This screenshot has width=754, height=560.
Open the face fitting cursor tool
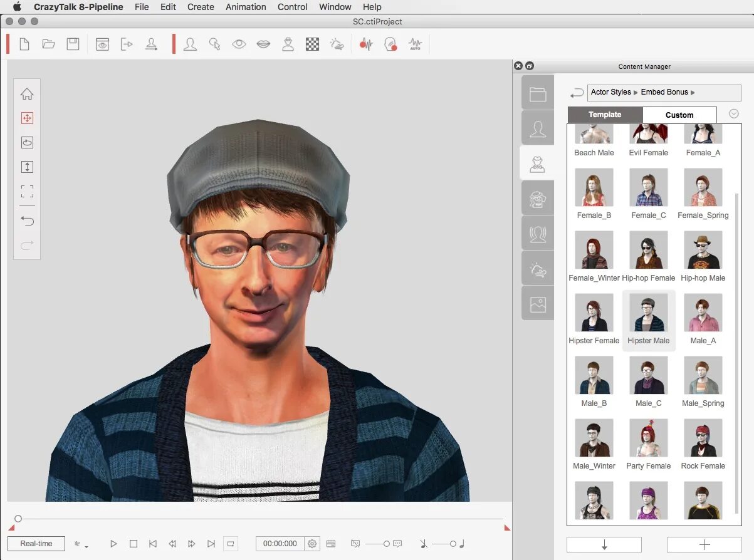pos(215,44)
